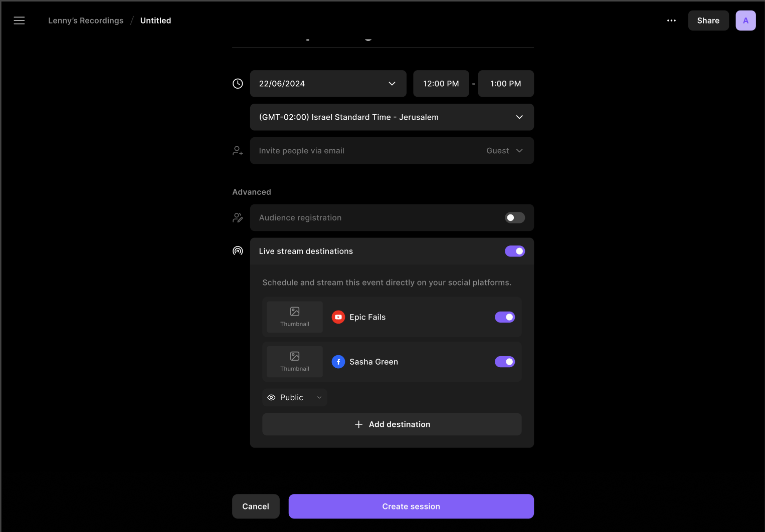Image resolution: width=765 pixels, height=532 pixels.
Task: Expand the Israel Standard Time timezone dropdown
Action: [392, 117]
